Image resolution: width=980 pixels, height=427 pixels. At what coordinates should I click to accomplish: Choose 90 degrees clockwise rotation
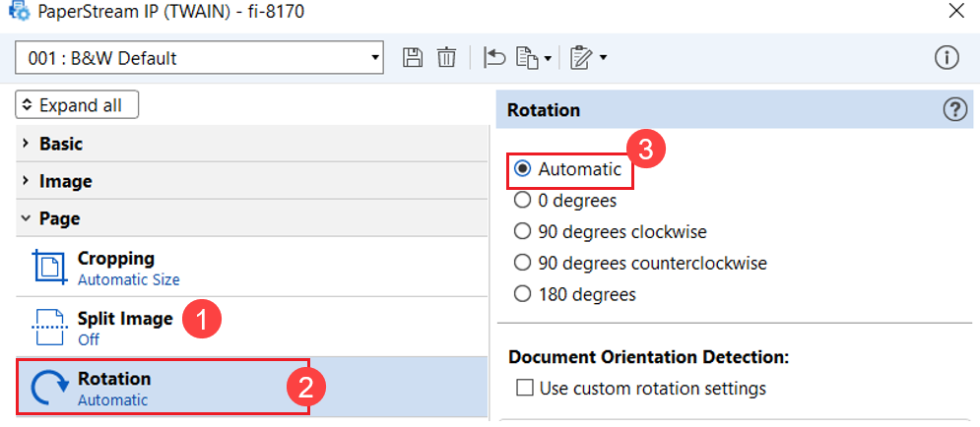[x=523, y=232]
